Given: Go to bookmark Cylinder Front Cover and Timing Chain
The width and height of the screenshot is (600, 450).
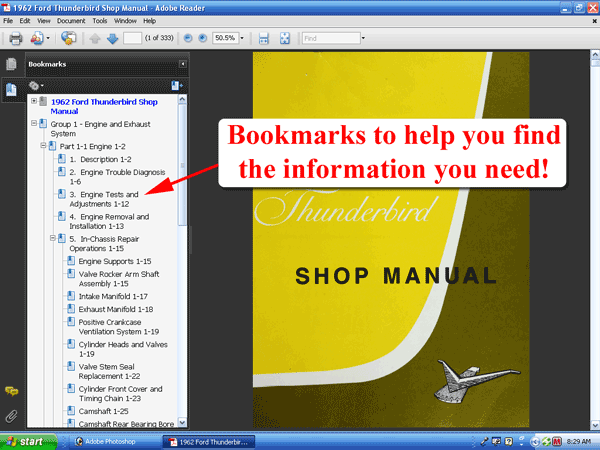Looking at the screenshot, I should click(121, 393).
